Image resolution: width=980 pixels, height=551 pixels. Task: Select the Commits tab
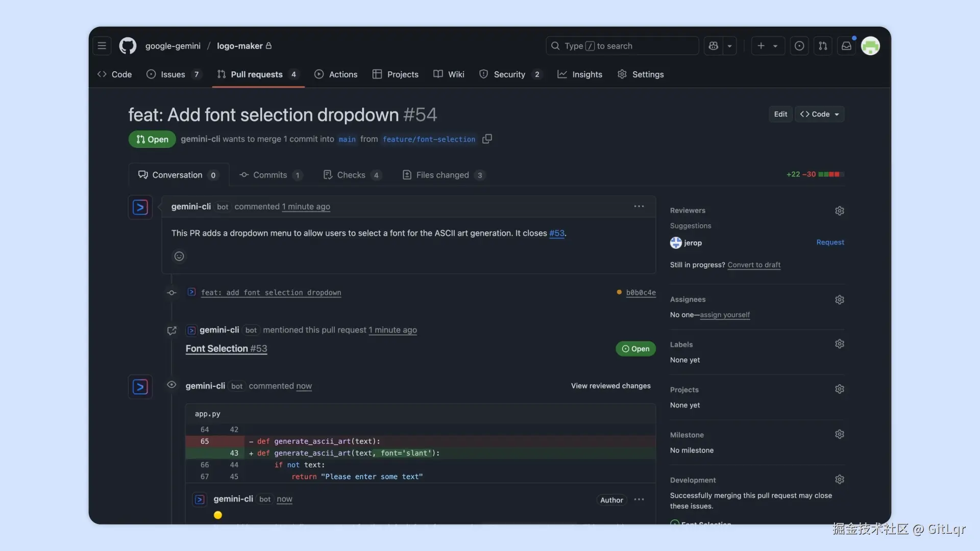coord(271,175)
